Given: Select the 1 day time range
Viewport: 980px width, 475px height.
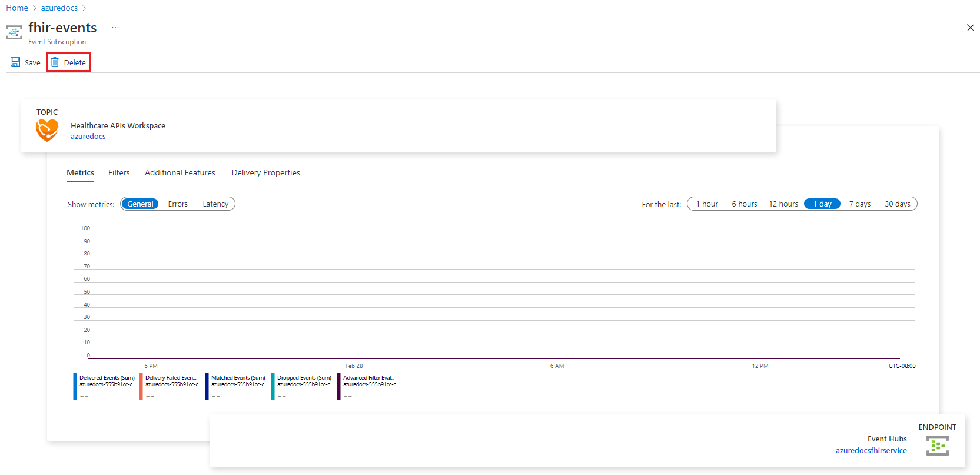Looking at the screenshot, I should pyautogui.click(x=822, y=204).
